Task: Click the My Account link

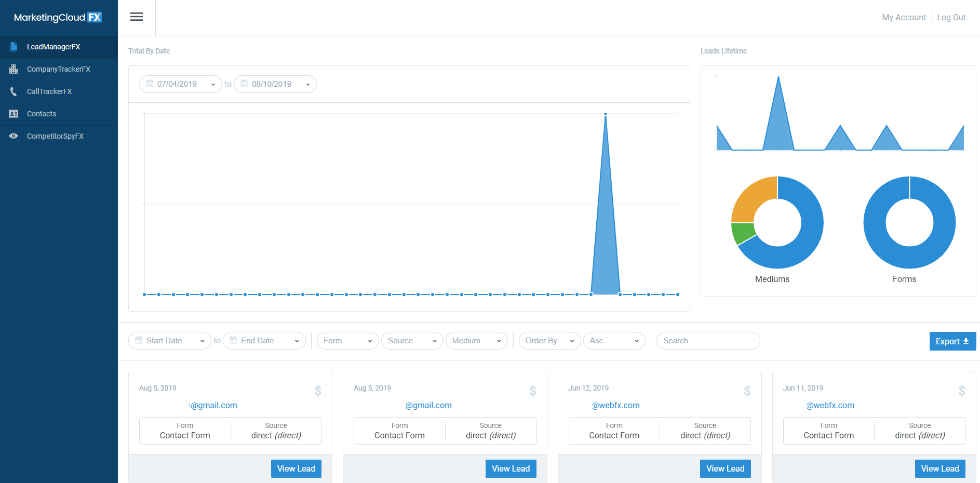Action: (x=904, y=17)
